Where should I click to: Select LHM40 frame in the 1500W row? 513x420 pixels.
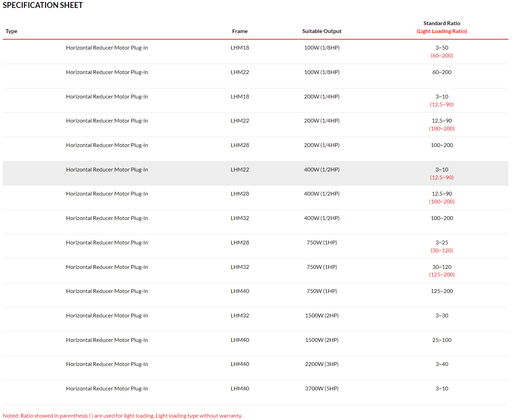click(x=240, y=340)
